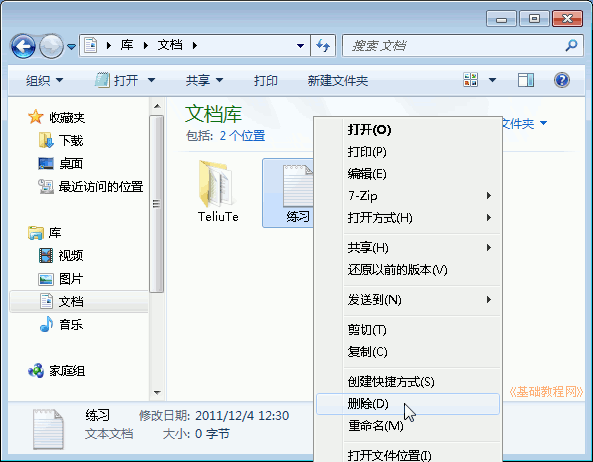Toggle the preview pane icon
The height and width of the screenshot is (462, 593).
(526, 80)
